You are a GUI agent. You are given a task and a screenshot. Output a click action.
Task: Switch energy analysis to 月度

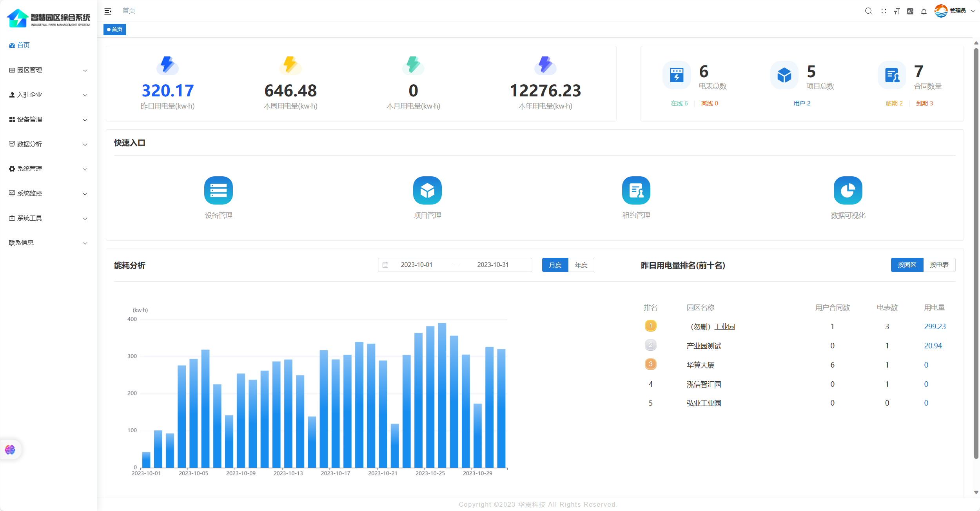[x=555, y=265]
